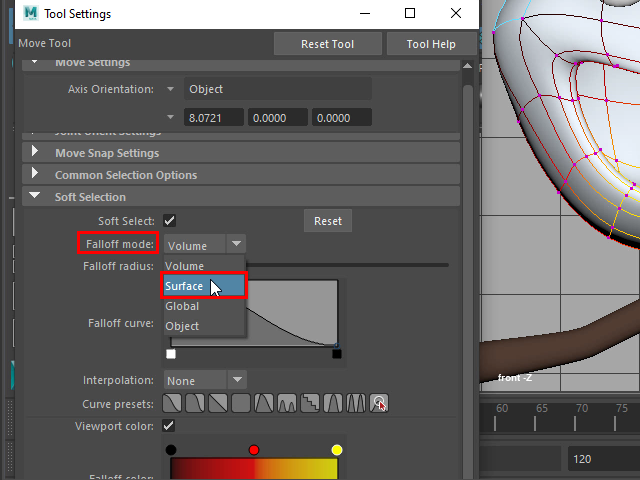Disable the Viewport color checkbox
The image size is (640, 480).
click(170, 426)
